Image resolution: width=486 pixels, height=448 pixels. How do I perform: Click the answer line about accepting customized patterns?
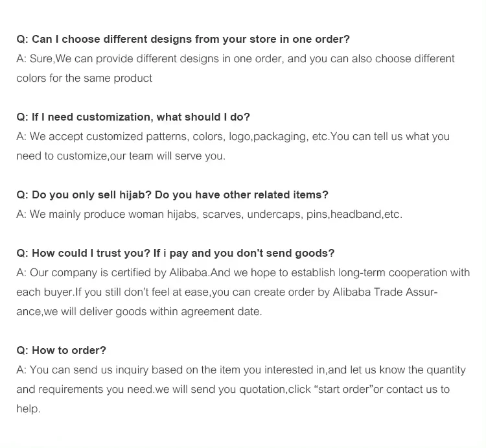[233, 137]
